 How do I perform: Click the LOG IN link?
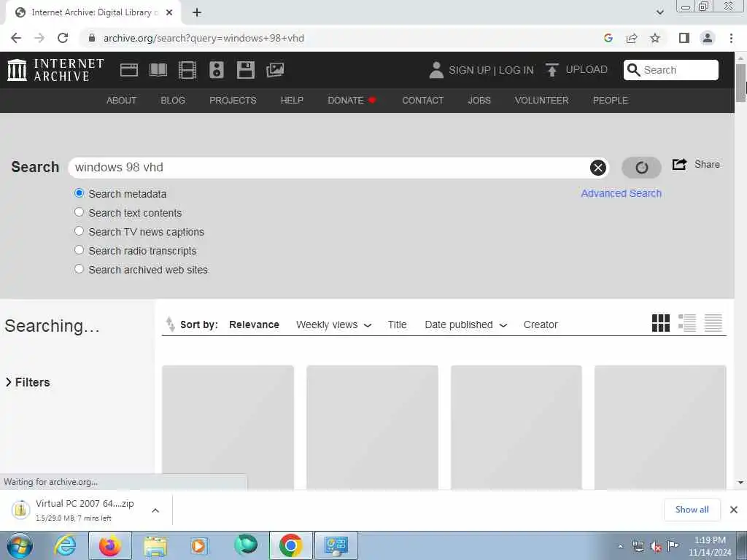[516, 70]
